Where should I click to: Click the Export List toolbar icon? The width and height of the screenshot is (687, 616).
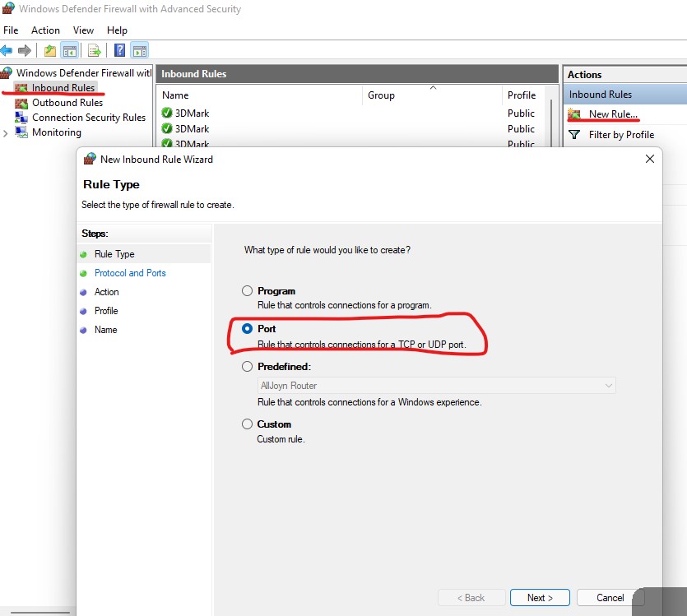click(x=95, y=51)
